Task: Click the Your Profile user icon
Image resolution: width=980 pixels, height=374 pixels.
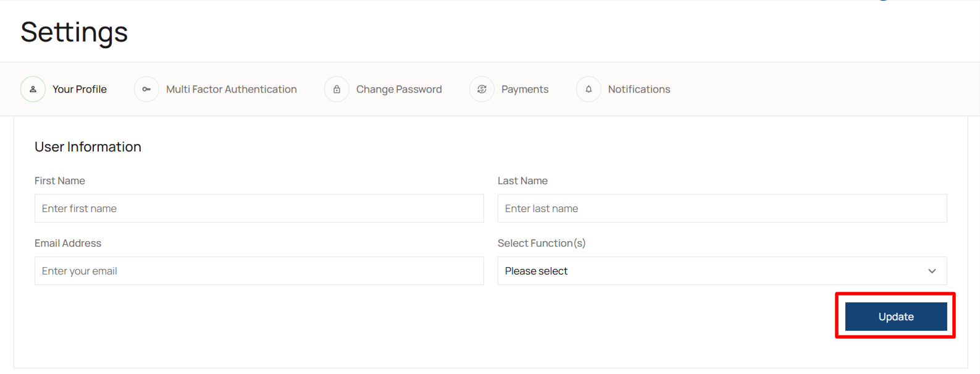Action: pyautogui.click(x=33, y=89)
